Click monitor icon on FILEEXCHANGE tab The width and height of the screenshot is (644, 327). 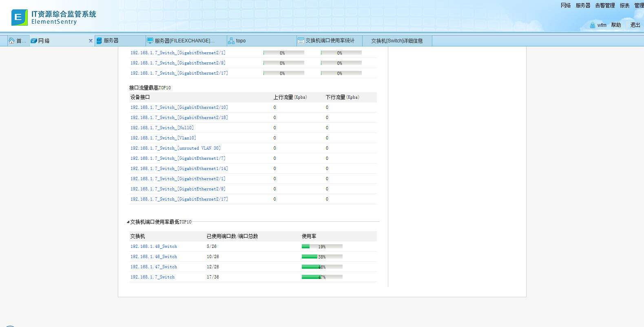tap(150, 41)
